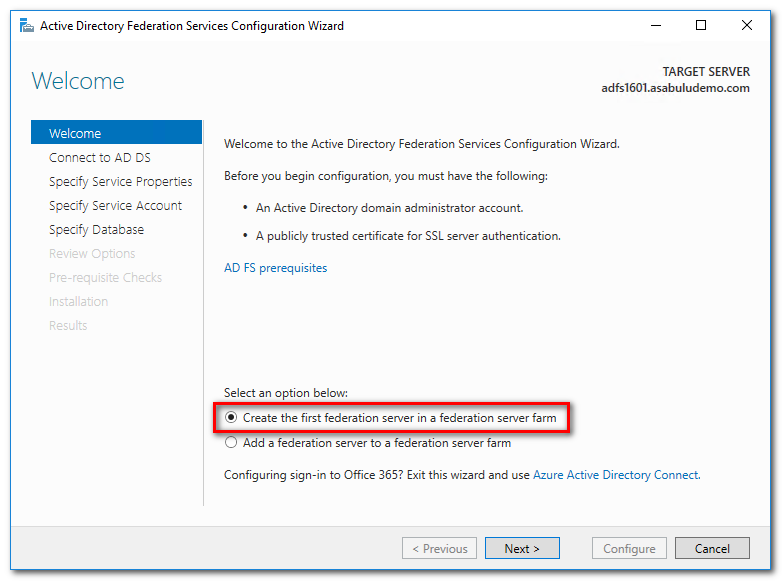
Task: Maximize the wizard window
Action: [701, 25]
